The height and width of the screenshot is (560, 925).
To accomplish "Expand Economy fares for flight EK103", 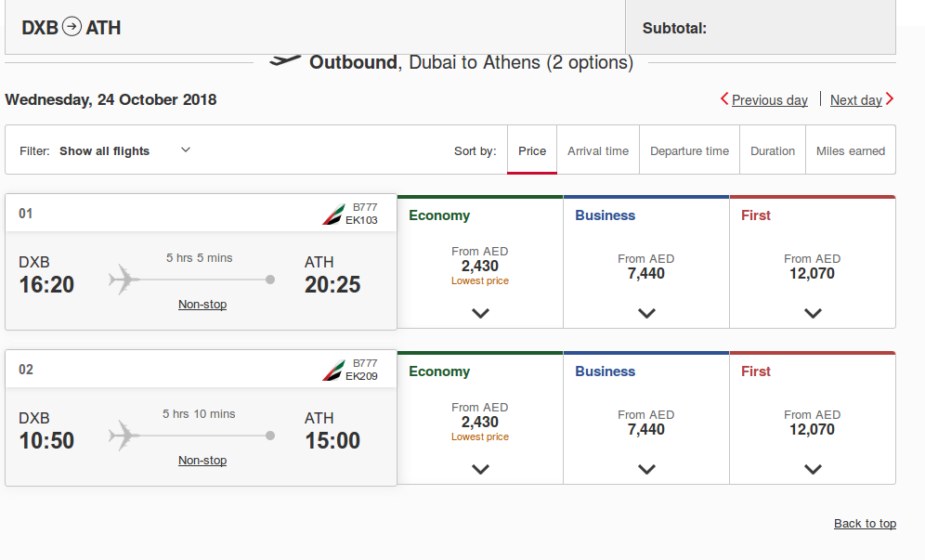I will pyautogui.click(x=481, y=313).
